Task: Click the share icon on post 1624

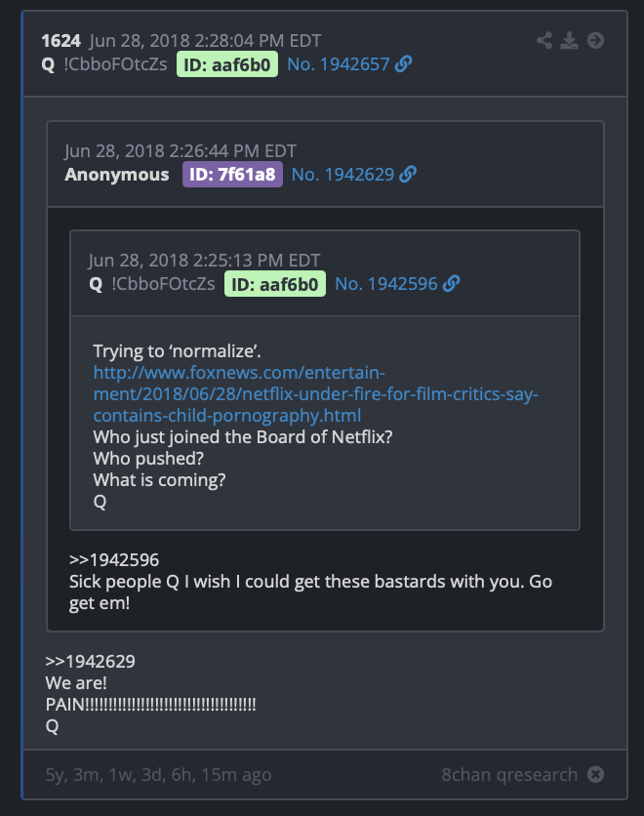Action: click(x=544, y=41)
